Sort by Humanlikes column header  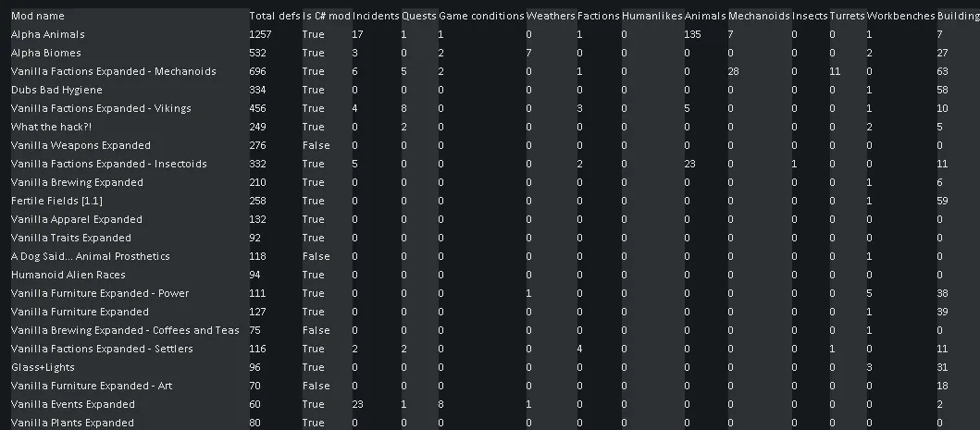651,16
